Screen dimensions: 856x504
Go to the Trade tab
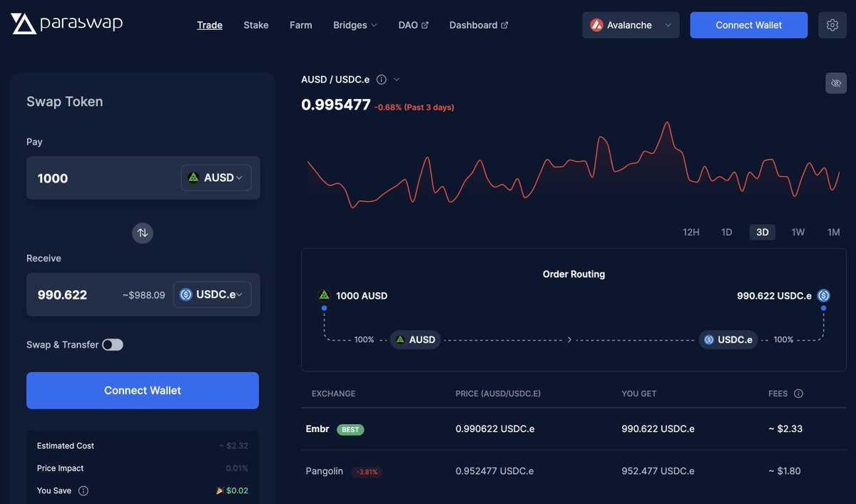pyautogui.click(x=210, y=25)
